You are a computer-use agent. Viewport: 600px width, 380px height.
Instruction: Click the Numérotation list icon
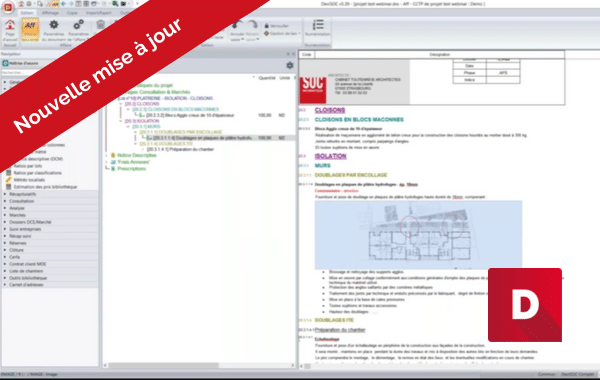(318, 25)
